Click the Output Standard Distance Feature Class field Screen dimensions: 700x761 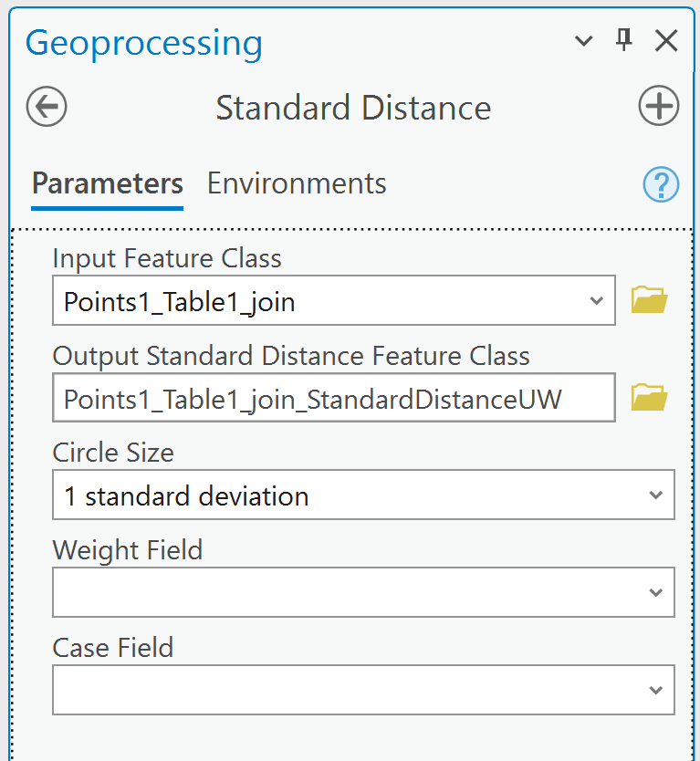point(334,398)
